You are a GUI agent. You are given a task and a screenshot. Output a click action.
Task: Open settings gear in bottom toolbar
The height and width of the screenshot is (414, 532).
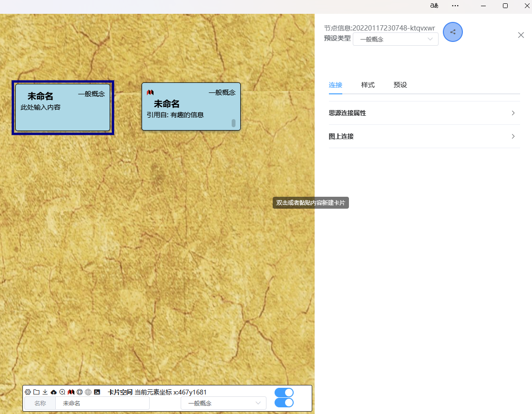tap(28, 392)
